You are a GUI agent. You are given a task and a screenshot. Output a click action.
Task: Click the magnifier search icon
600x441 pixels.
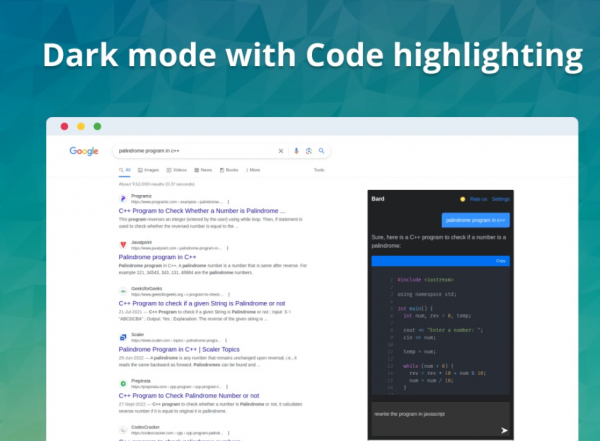click(321, 151)
